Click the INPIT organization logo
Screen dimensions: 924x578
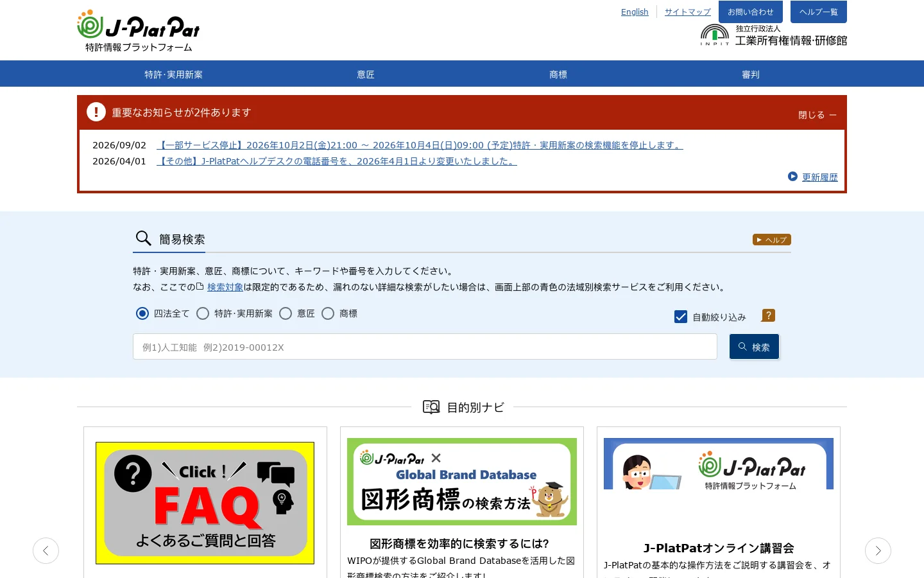click(x=774, y=35)
